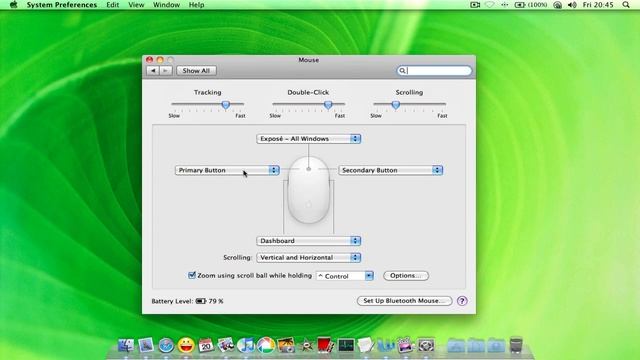Screen dimensions: 640x360
Task: Open the View menu
Action: tap(136, 5)
